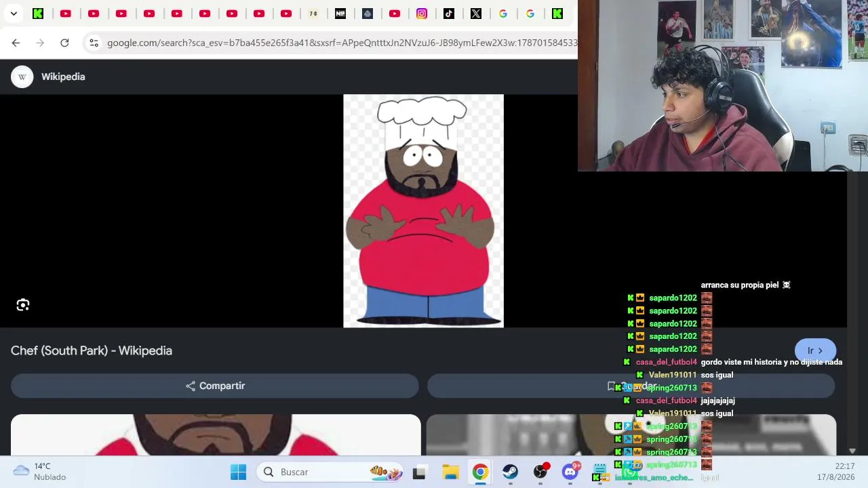Click the Compartir share button
This screenshot has width=868, height=488.
click(x=215, y=386)
